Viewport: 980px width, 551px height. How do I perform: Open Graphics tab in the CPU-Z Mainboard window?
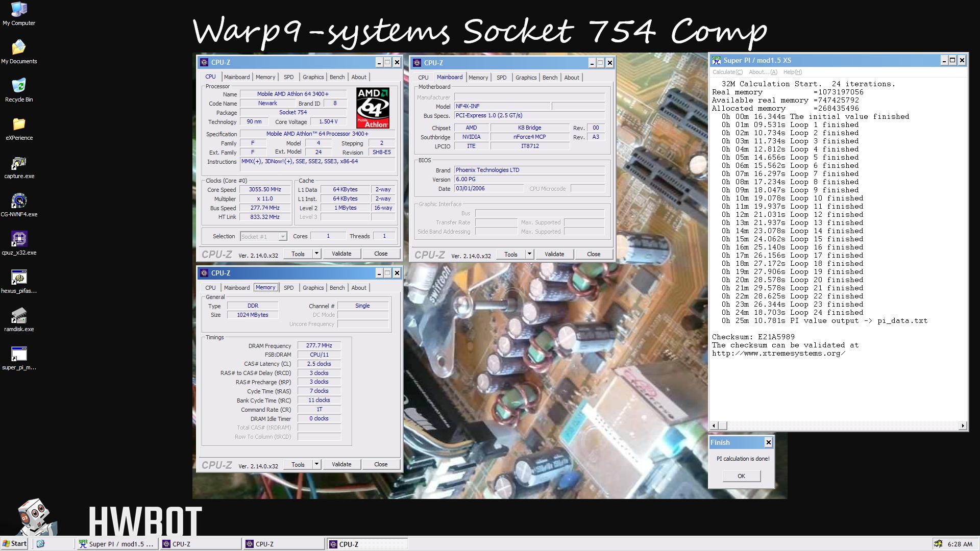(x=526, y=78)
